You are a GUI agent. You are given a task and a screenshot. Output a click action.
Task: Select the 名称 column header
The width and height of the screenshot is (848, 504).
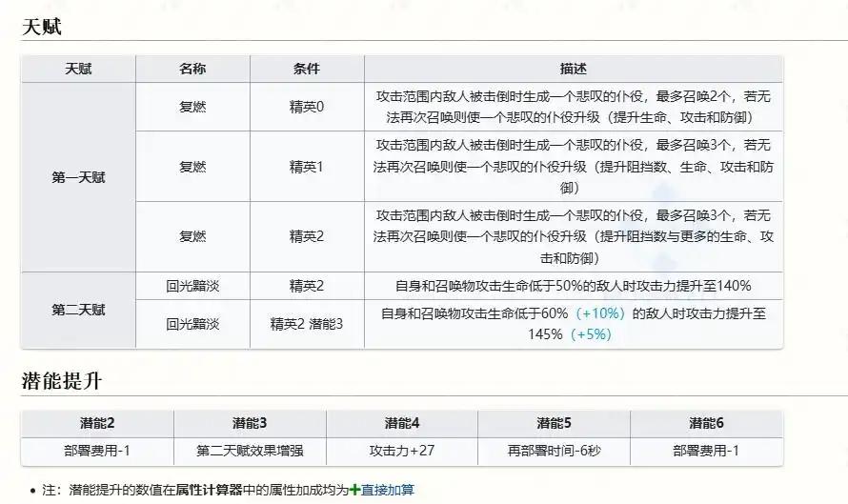(192, 70)
